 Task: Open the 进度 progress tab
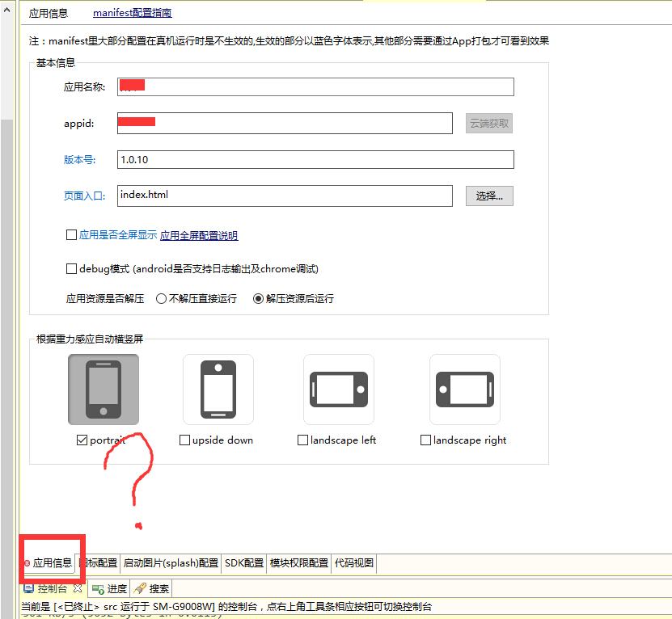click(x=110, y=589)
